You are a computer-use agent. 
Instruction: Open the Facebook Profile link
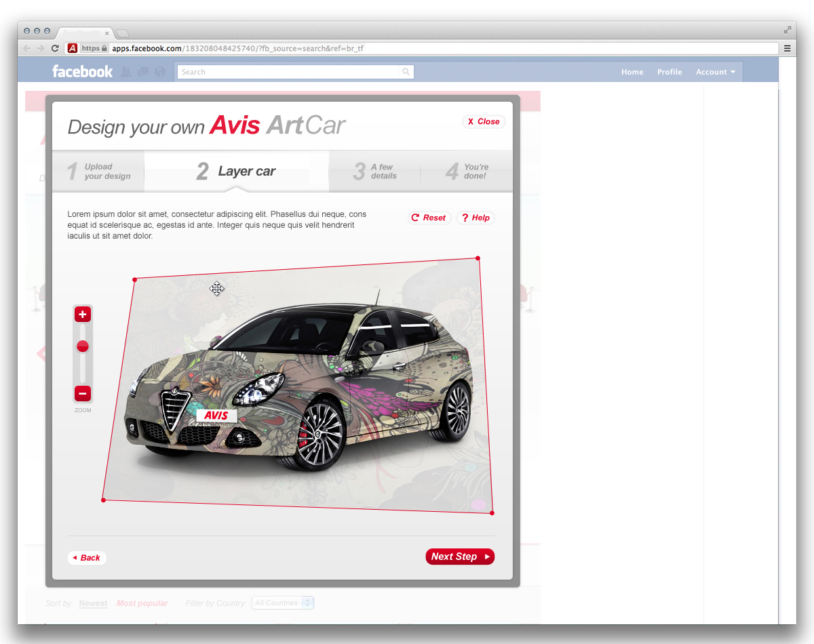(670, 72)
